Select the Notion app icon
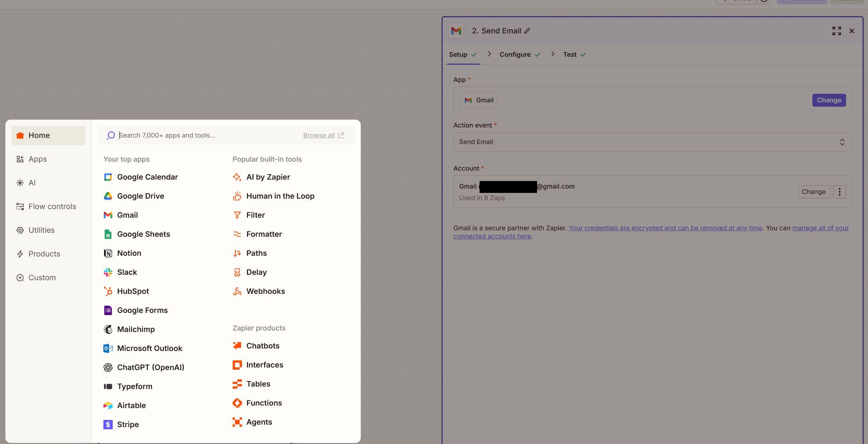Image resolution: width=868 pixels, height=444 pixels. click(108, 253)
